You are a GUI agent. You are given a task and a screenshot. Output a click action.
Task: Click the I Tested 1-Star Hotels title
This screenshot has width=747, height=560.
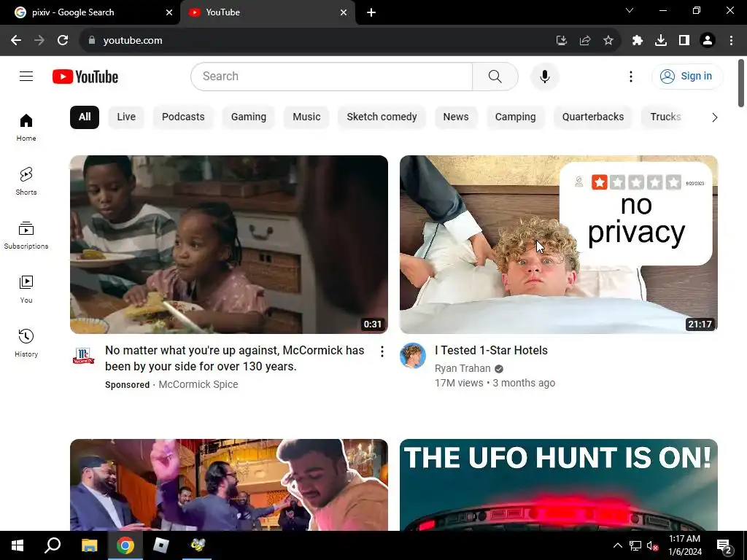coord(491,351)
